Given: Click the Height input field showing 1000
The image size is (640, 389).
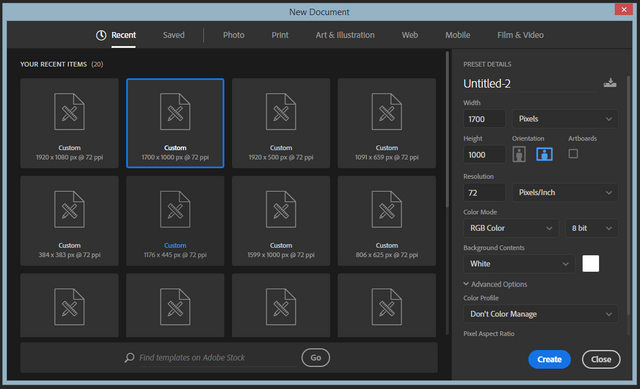Looking at the screenshot, I should point(484,155).
